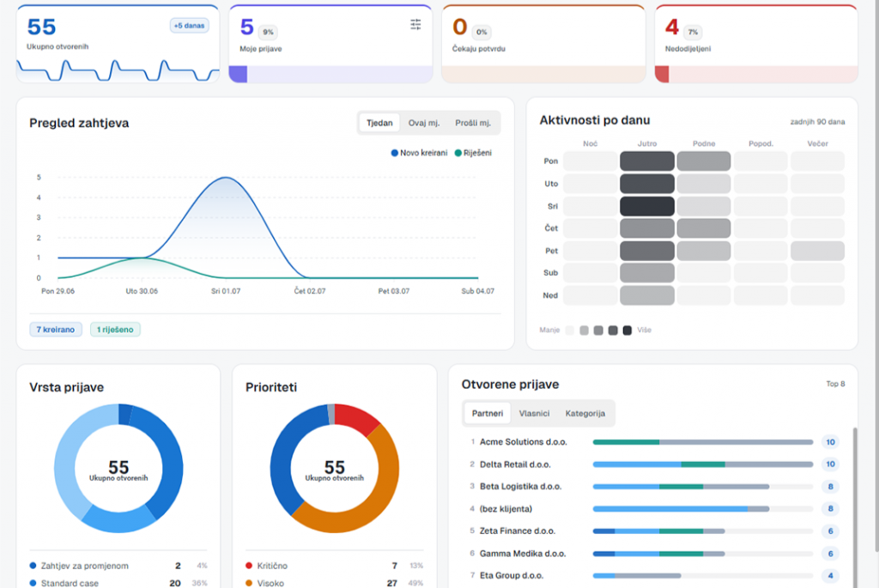The image size is (879, 588).
Task: Switch to the Ovaj mj. tab
Action: [x=424, y=123]
